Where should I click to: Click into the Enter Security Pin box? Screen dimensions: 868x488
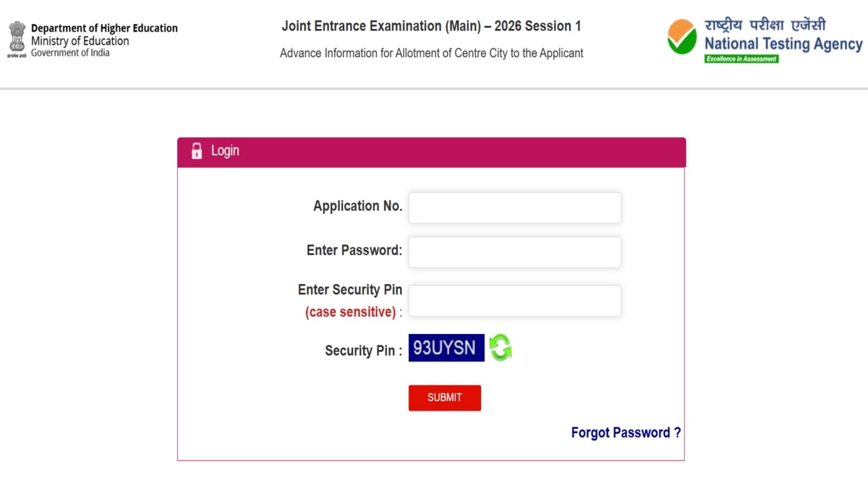[x=514, y=301]
